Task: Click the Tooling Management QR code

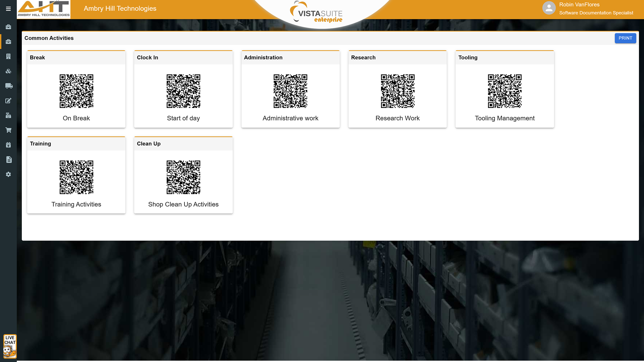Action: click(x=504, y=91)
